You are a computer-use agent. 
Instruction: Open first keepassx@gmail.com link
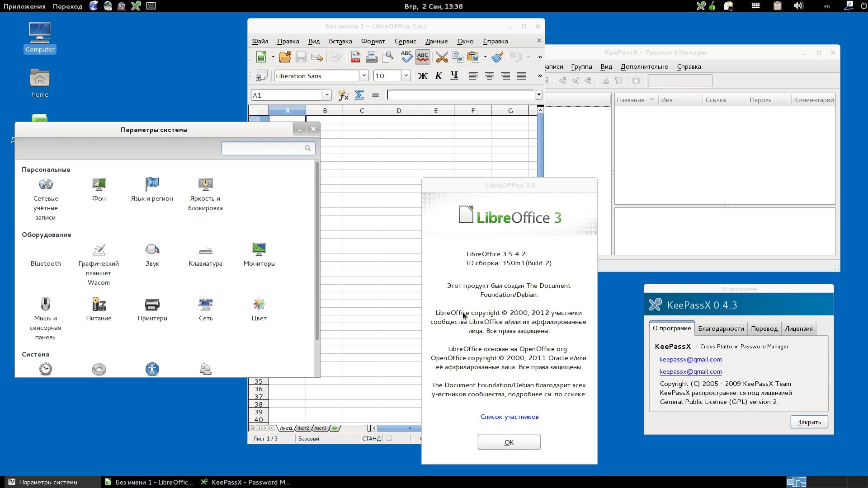[690, 359]
